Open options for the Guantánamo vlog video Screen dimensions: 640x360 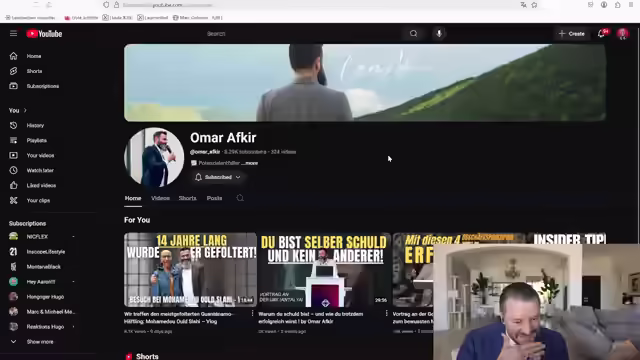[x=252, y=313]
